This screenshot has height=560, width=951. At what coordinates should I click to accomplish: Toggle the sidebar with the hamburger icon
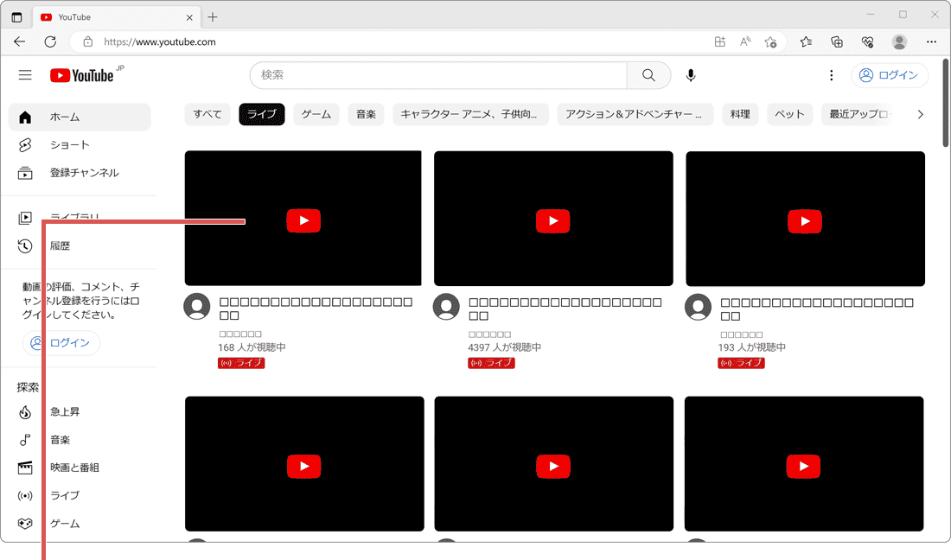25,75
